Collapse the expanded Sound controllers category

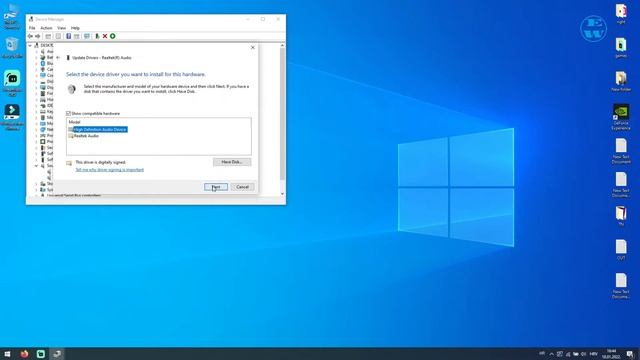36,166
